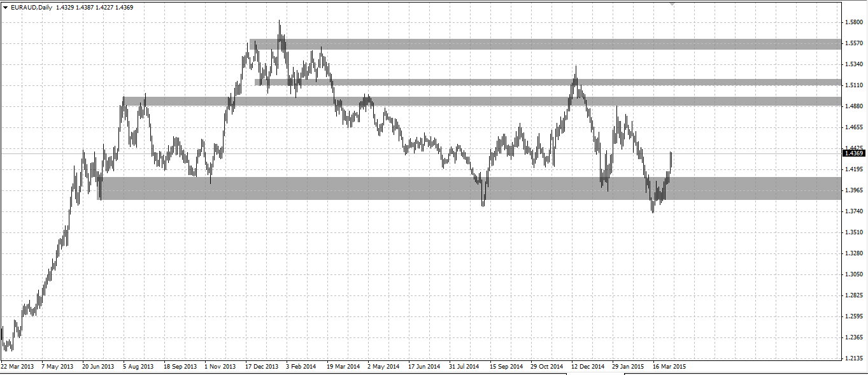Click the 18 Sep 2013 date label
The height and width of the screenshot is (375, 868).
tap(180, 367)
